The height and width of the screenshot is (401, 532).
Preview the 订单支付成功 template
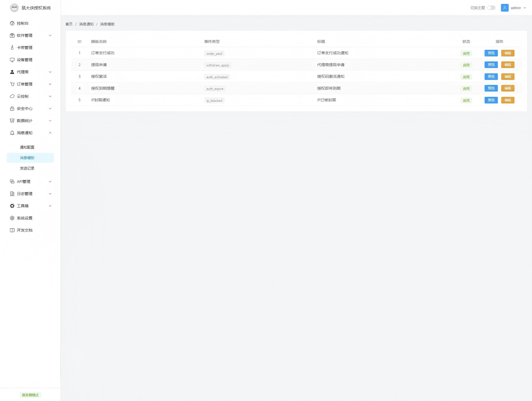pos(491,53)
